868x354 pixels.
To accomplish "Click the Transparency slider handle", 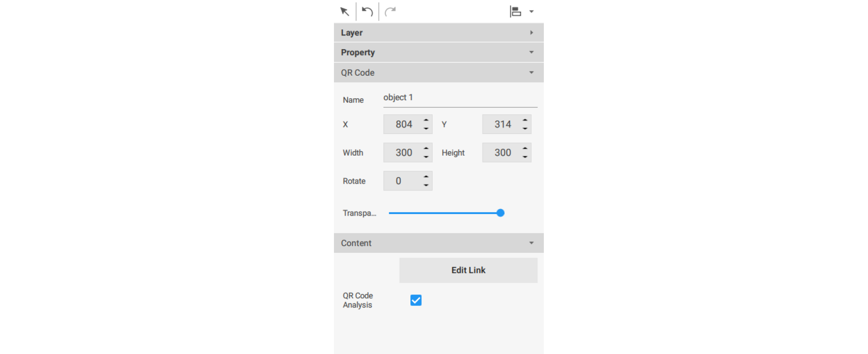I will click(x=500, y=213).
